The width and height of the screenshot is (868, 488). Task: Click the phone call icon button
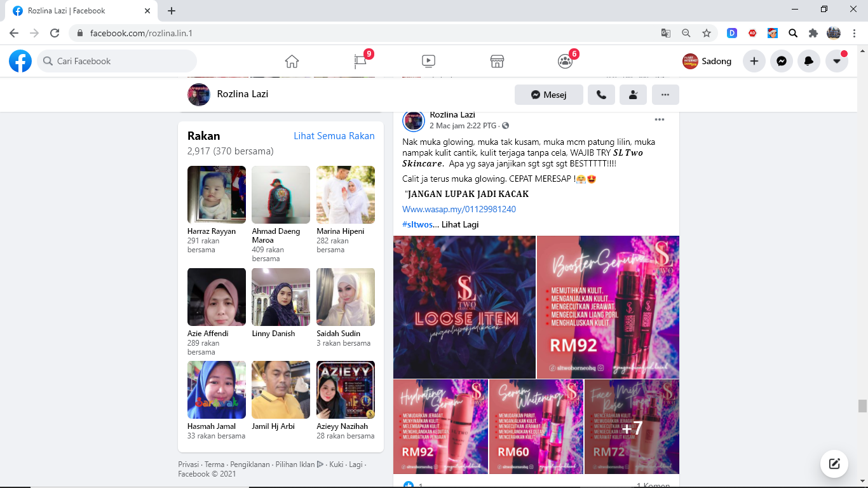pos(601,95)
